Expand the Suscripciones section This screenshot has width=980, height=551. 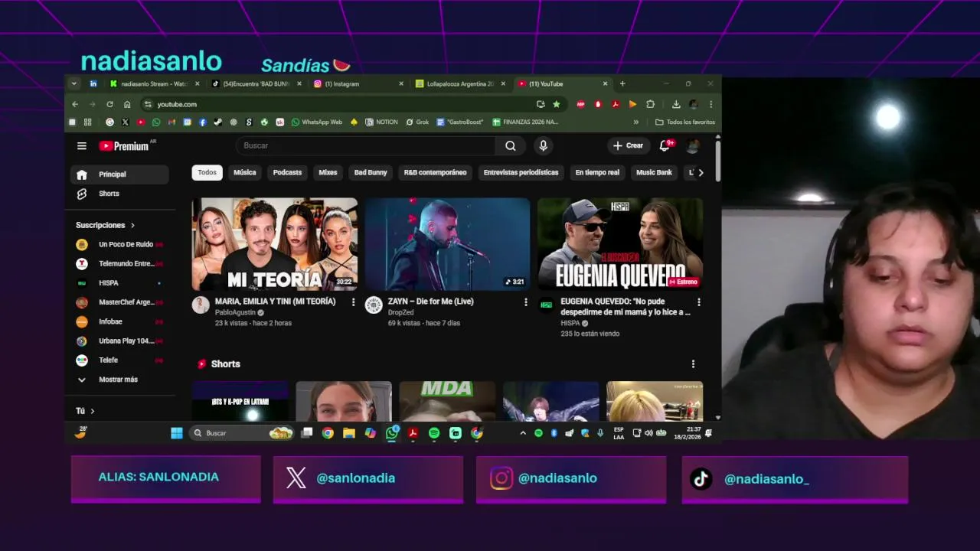(105, 225)
